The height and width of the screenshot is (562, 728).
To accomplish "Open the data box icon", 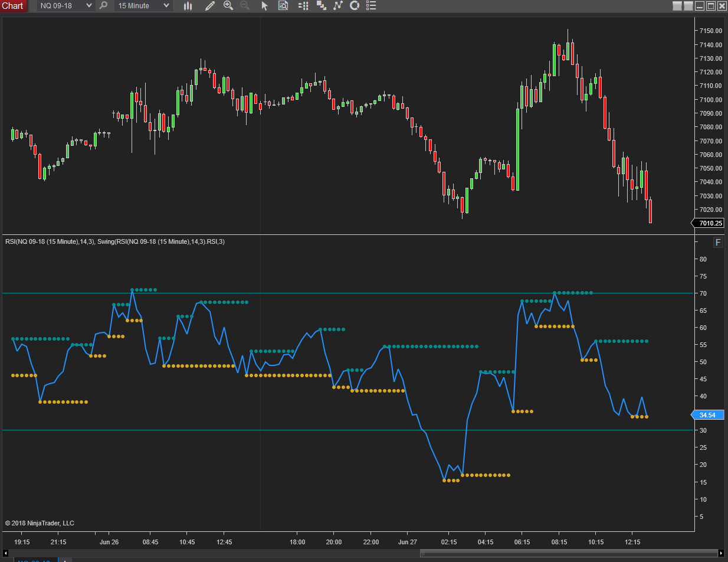I will [283, 6].
